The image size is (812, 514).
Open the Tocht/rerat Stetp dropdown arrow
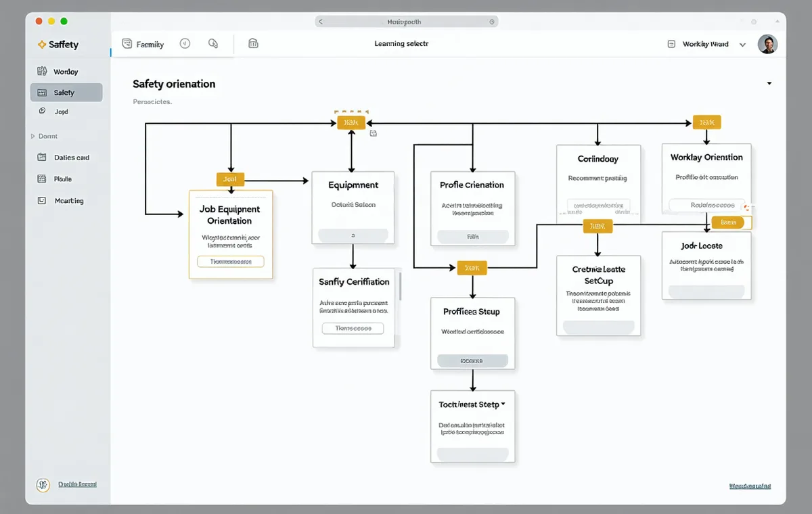click(x=503, y=404)
